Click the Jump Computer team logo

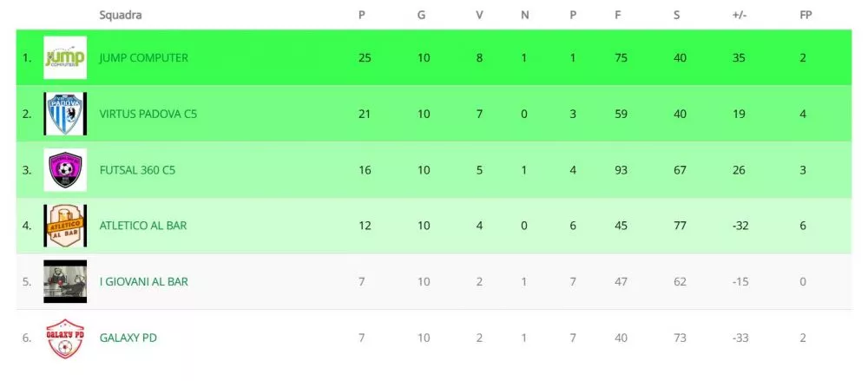(65, 57)
